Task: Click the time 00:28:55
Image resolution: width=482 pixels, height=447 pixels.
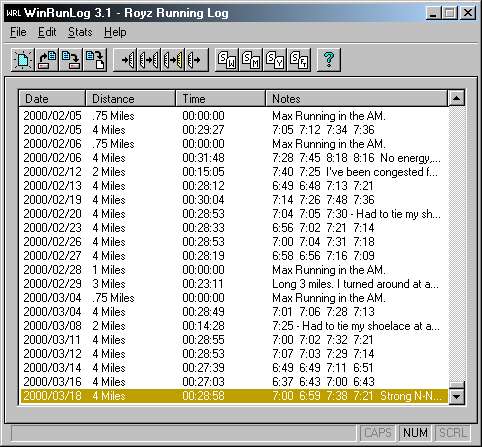Action: (x=203, y=340)
